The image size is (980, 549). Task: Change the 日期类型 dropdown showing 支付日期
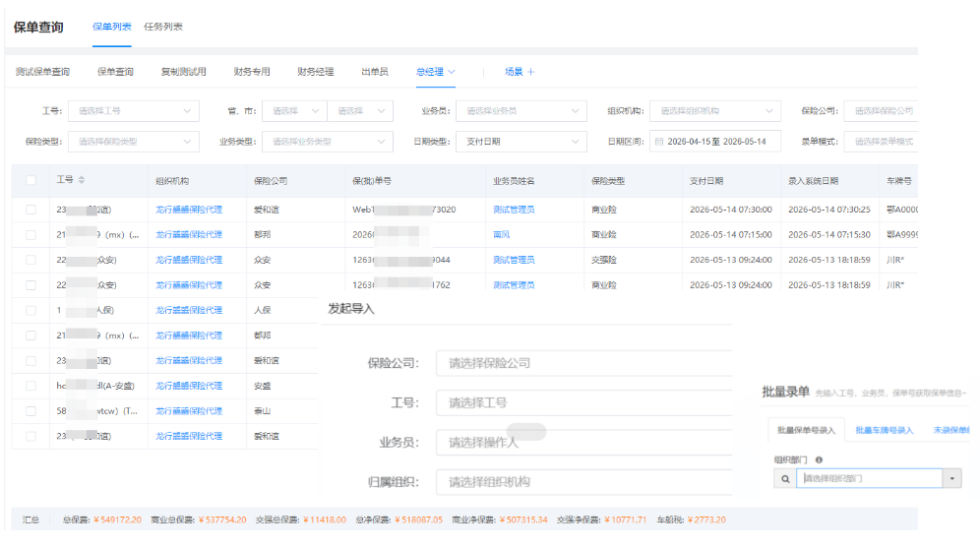521,142
